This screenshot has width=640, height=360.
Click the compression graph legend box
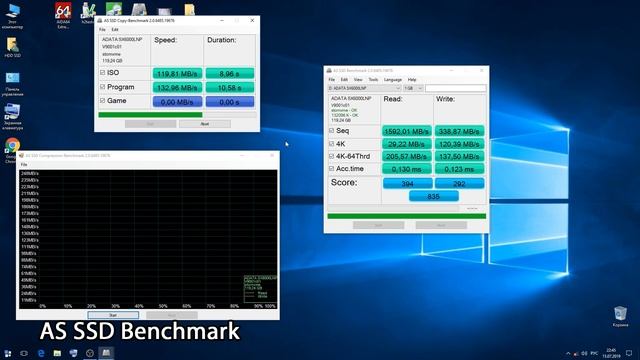(x=260, y=289)
